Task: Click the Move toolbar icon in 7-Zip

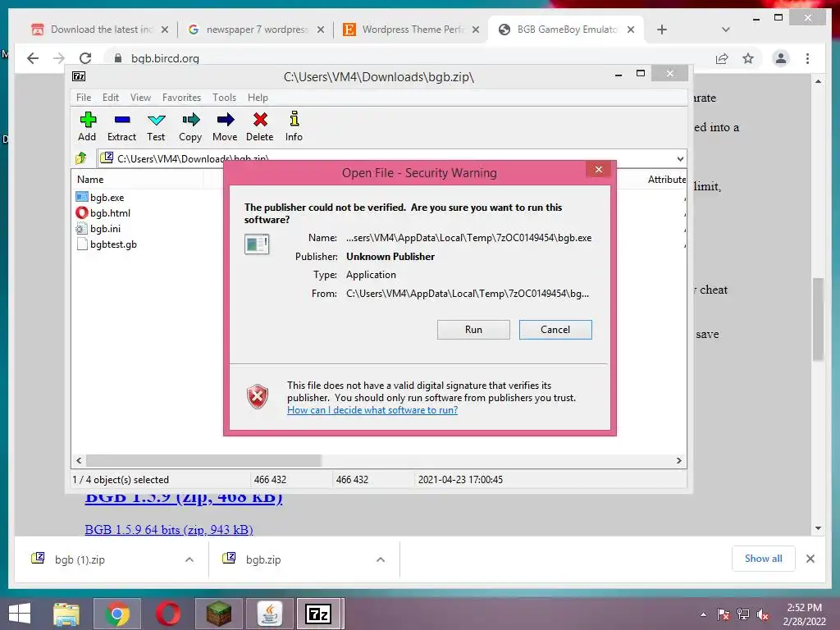Action: [x=225, y=126]
